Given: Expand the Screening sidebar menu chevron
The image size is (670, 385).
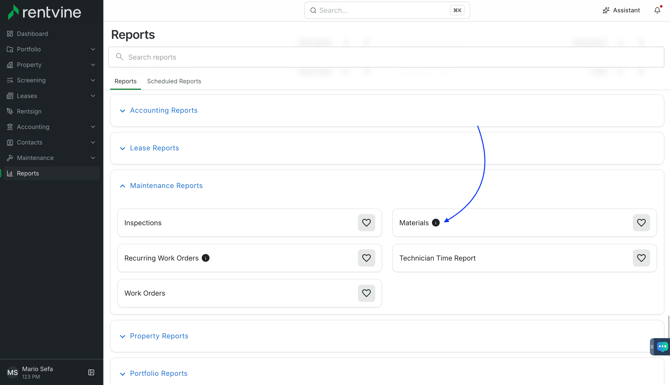Looking at the screenshot, I should click(93, 80).
